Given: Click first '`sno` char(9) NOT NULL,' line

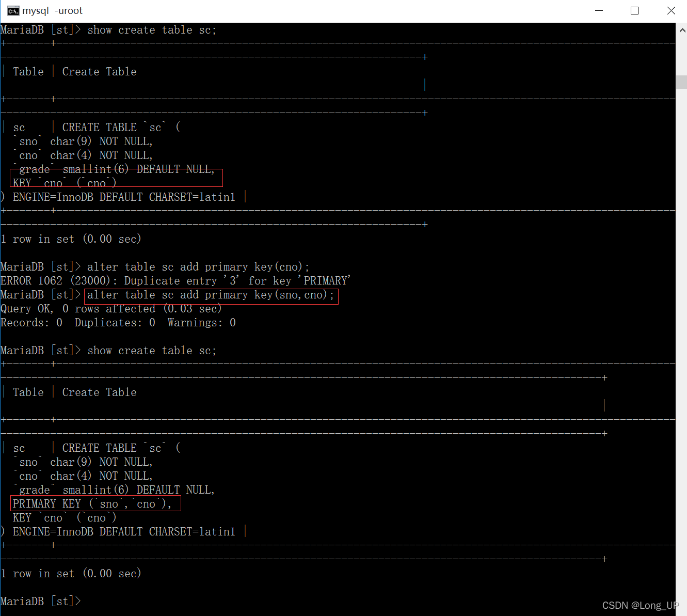Looking at the screenshot, I should [x=83, y=141].
